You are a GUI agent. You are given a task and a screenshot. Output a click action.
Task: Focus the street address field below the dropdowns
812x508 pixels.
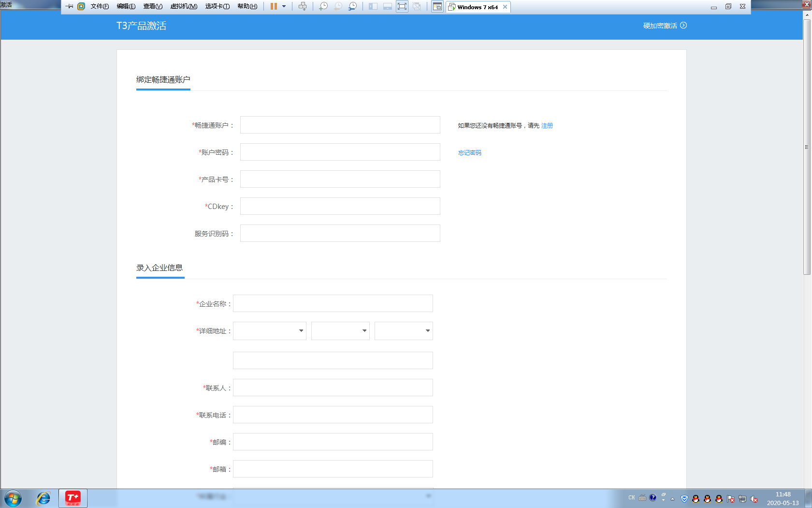click(333, 360)
